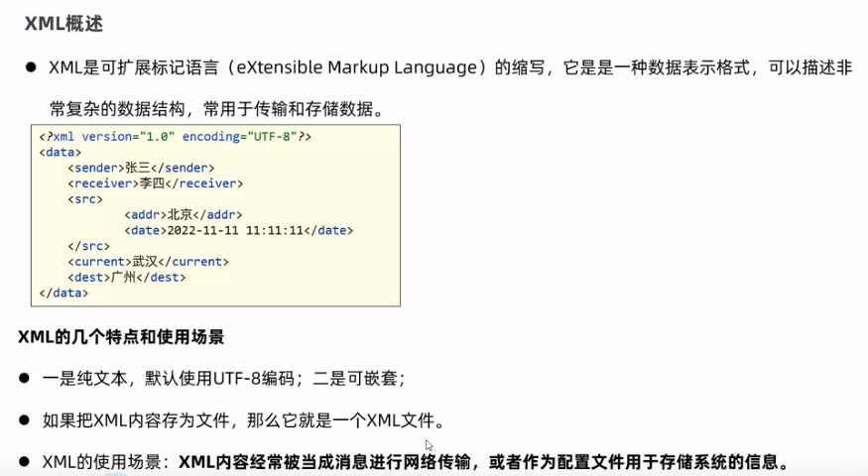Click the <dest>广州</dest> line
The width and height of the screenshot is (868, 476).
[127, 277]
